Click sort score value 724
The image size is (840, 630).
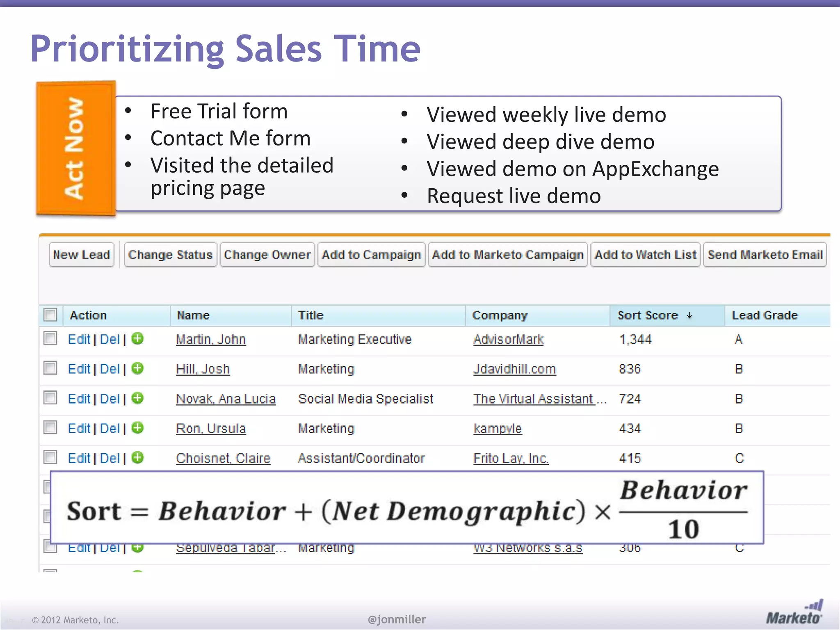coord(630,399)
